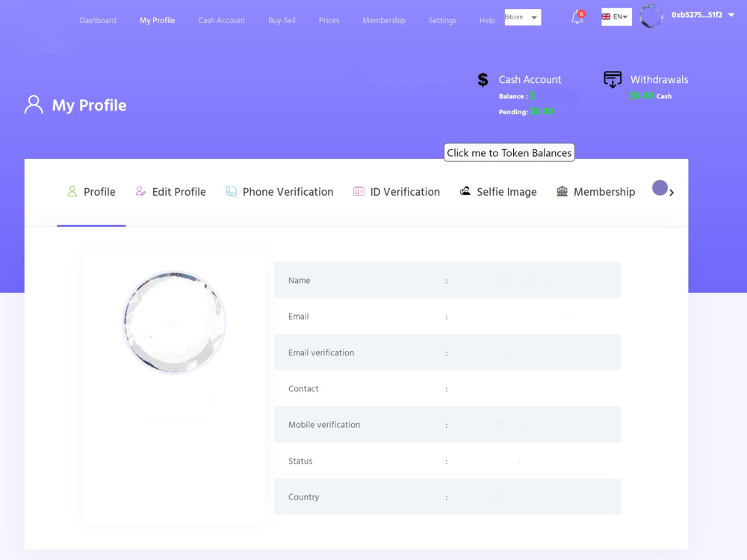Click the Selfie Image camera icon
Screen dimensions: 747x560
click(x=465, y=191)
